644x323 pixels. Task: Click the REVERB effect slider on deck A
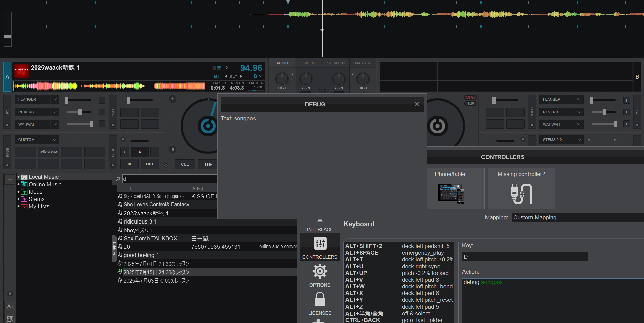coord(80,112)
